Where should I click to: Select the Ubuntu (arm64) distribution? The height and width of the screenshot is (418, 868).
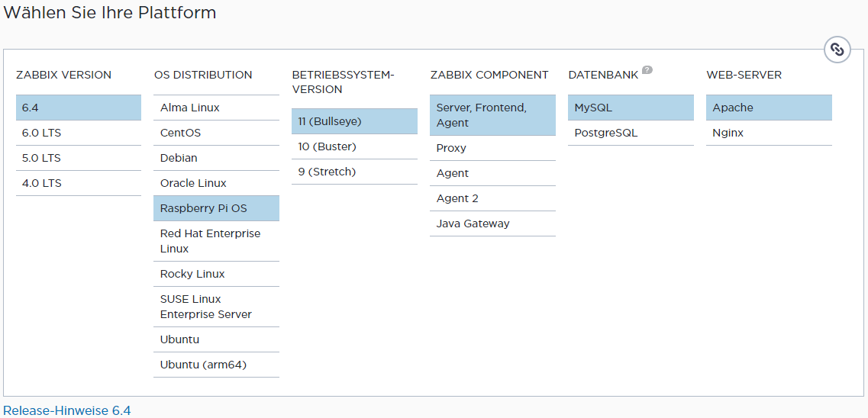pyautogui.click(x=216, y=365)
